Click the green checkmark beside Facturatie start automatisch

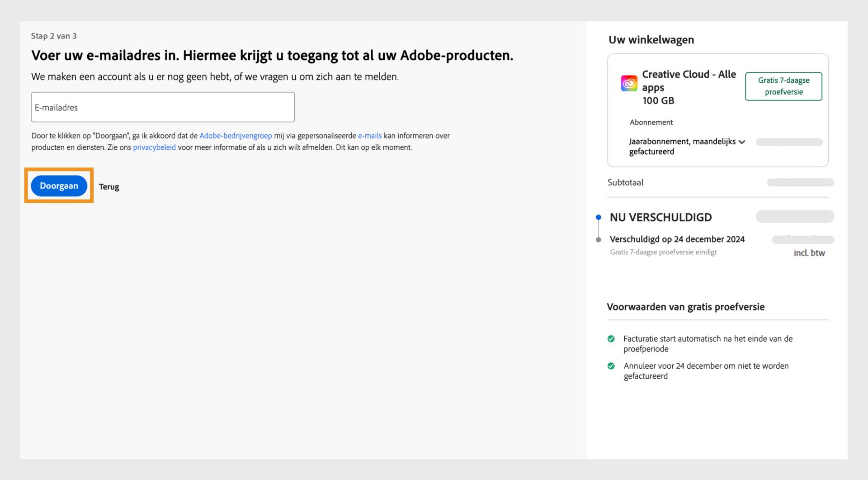click(x=611, y=339)
